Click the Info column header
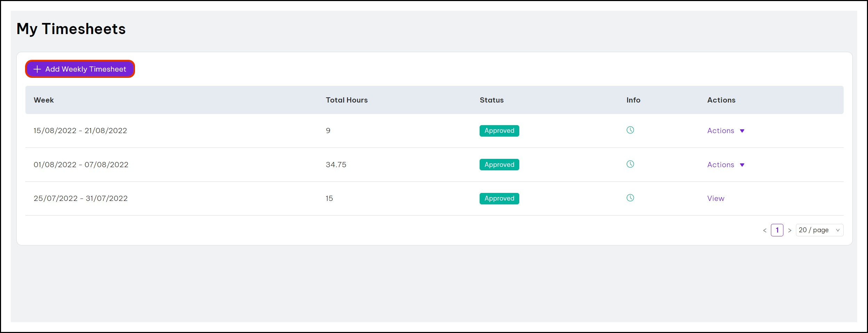 coord(633,100)
